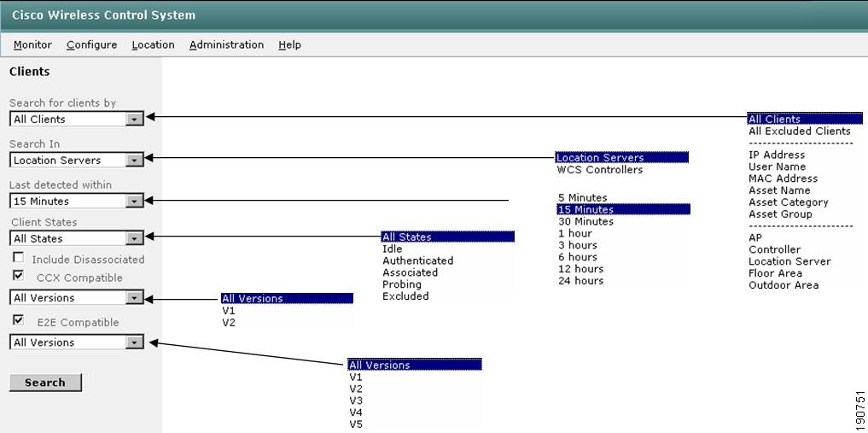Select 30 Minutes detection window

(x=585, y=221)
